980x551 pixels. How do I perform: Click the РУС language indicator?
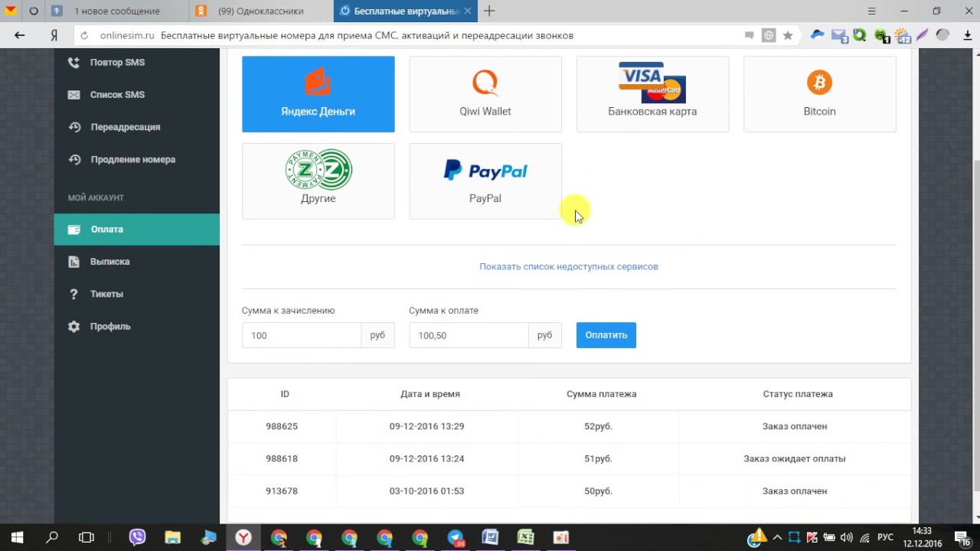(885, 538)
